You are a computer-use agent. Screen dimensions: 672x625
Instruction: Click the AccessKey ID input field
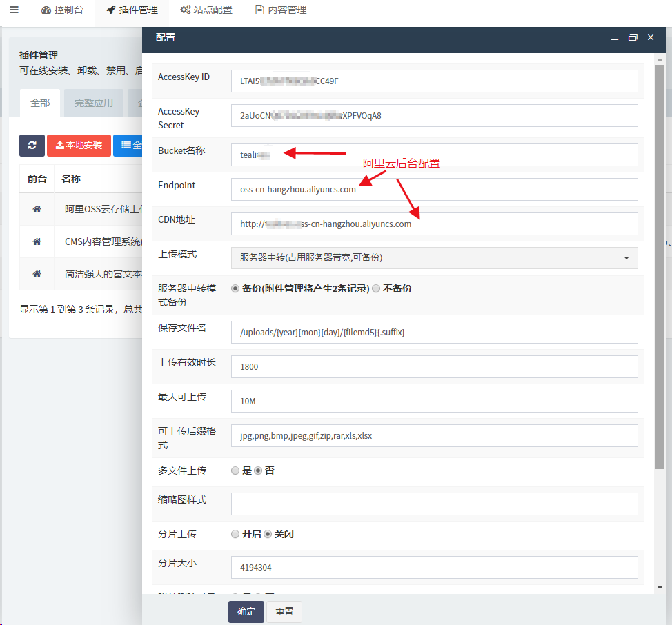coord(434,81)
